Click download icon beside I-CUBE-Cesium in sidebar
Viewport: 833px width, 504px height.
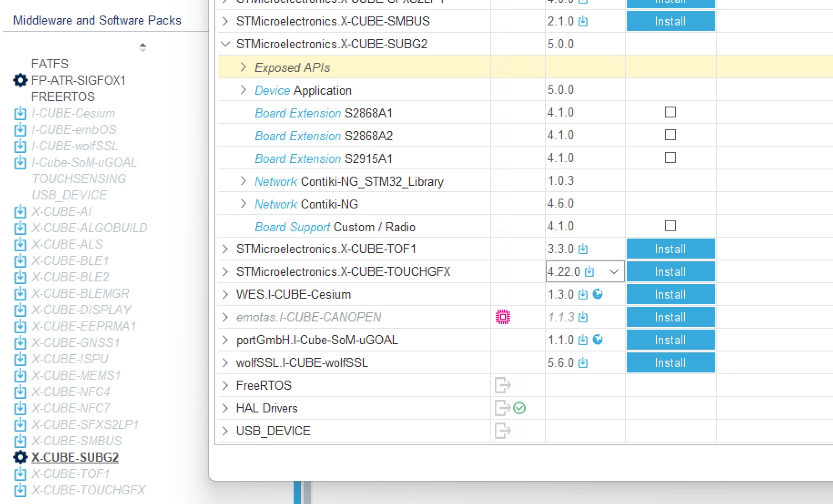[x=20, y=113]
